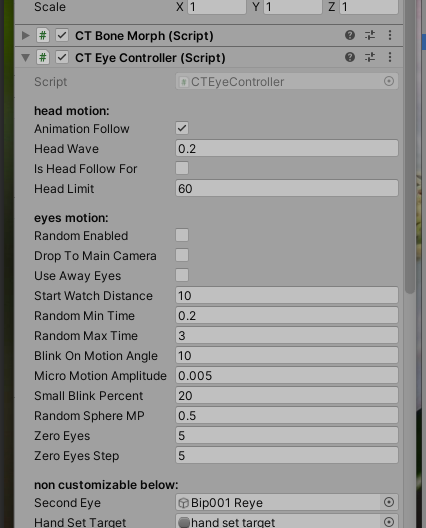Open CT Bone Morph three-dot options menu

click(390, 35)
